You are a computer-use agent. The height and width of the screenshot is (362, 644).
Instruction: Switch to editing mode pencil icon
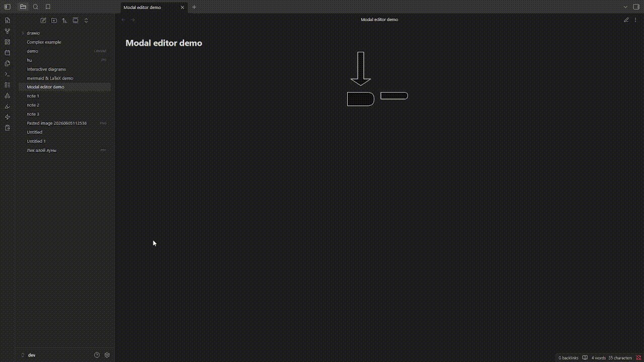626,20
